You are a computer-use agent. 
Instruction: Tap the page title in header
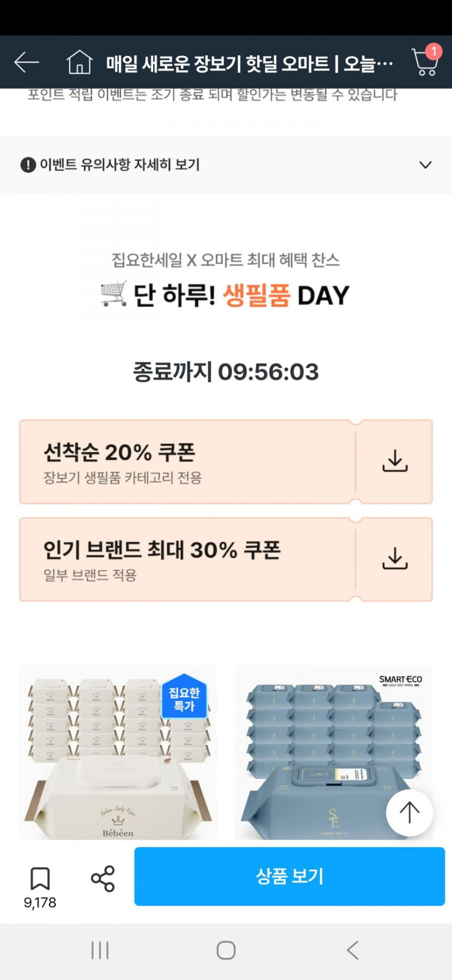coord(249,64)
